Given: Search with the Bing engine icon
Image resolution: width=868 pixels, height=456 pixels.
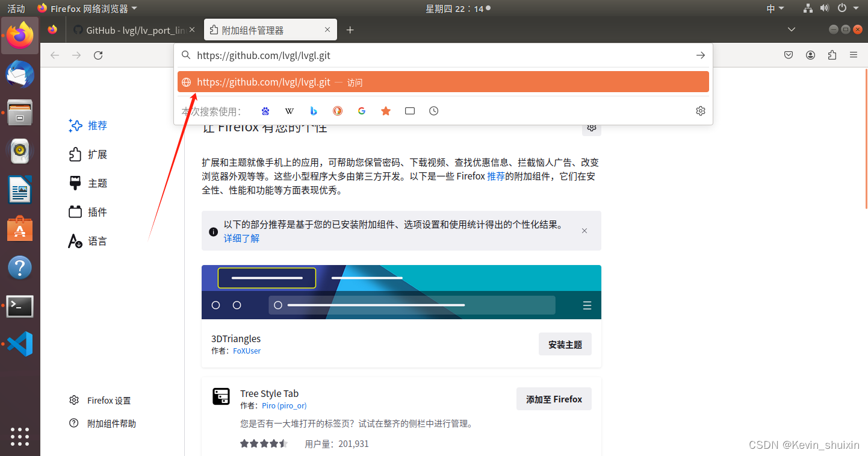Looking at the screenshot, I should pyautogui.click(x=313, y=111).
